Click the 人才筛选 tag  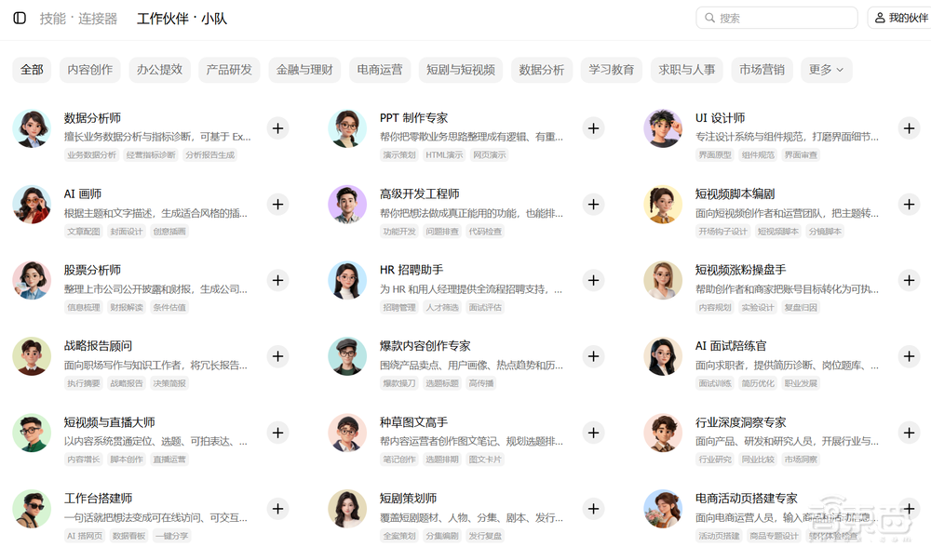pos(442,307)
